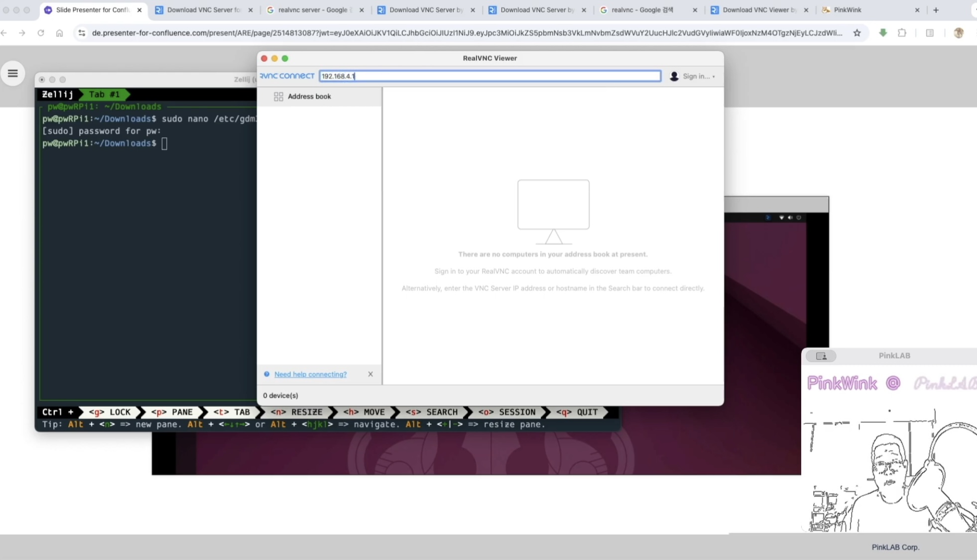The image size is (977, 560).
Task: Click the PinkLAB window camera icon
Action: coord(821,356)
